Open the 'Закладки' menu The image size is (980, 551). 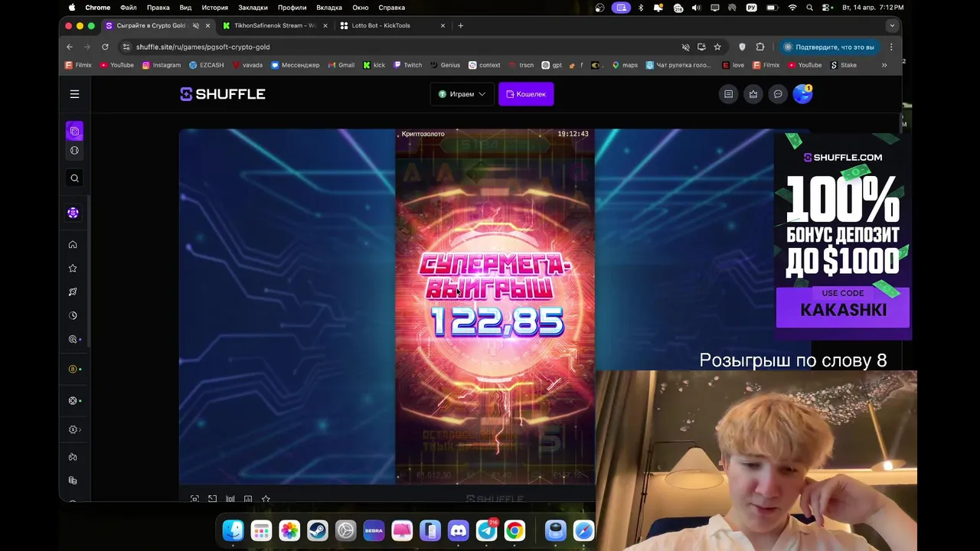click(x=253, y=8)
